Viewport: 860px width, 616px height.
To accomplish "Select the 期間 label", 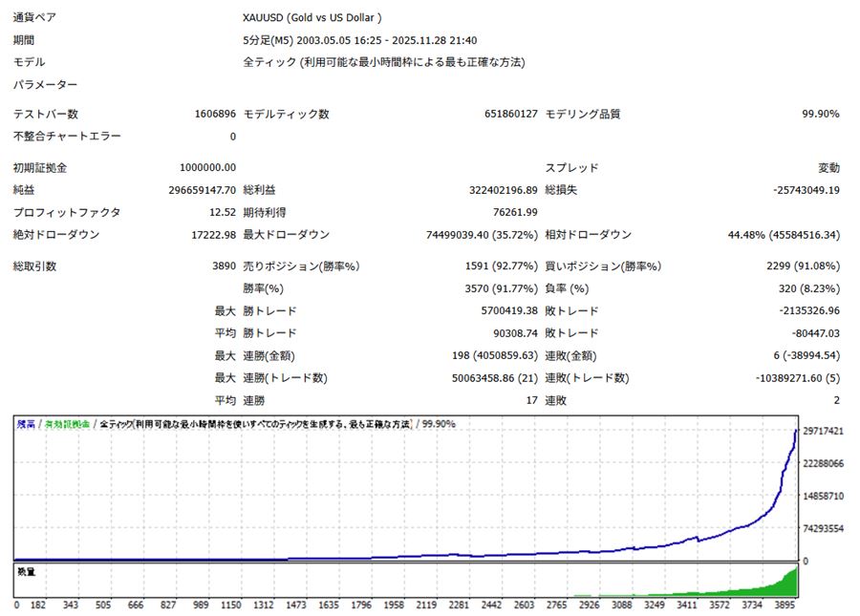I will 24,40.
